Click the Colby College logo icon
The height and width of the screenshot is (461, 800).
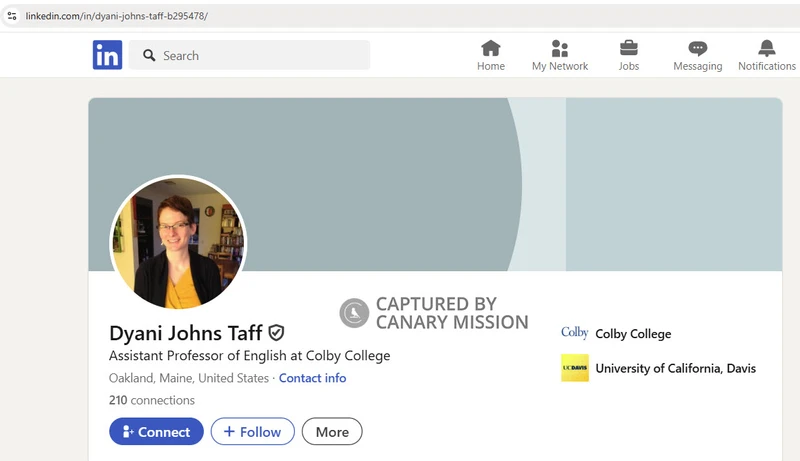574,333
